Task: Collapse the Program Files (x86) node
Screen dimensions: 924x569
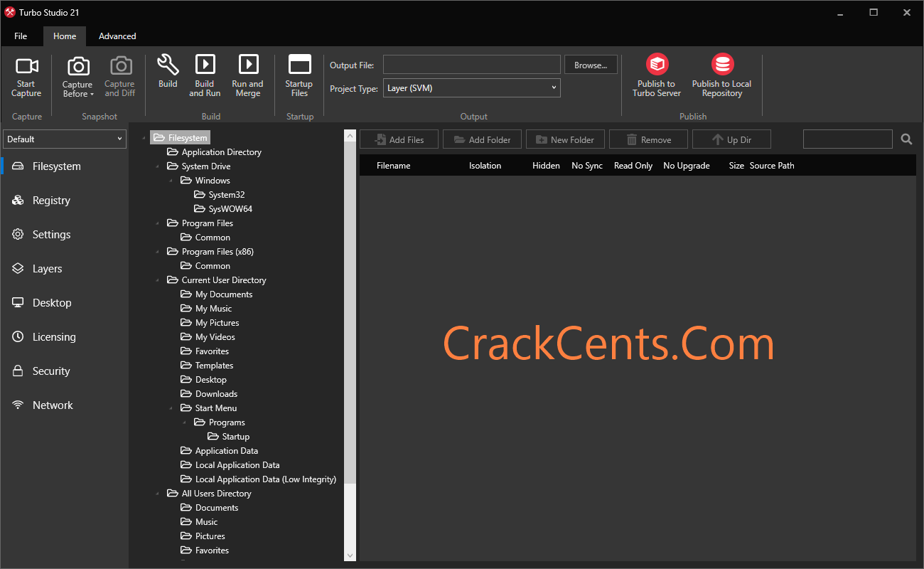Action: (x=157, y=252)
